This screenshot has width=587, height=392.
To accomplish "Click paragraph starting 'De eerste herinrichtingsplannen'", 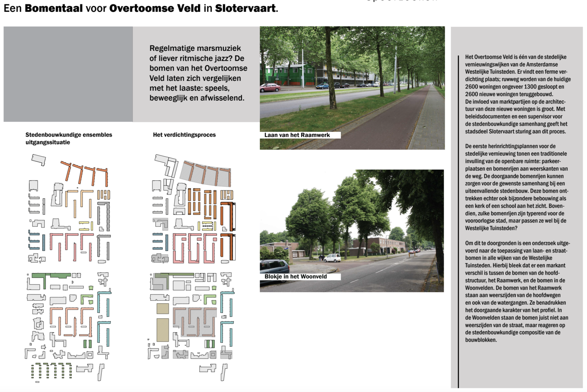I will pyautogui.click(x=517, y=187).
